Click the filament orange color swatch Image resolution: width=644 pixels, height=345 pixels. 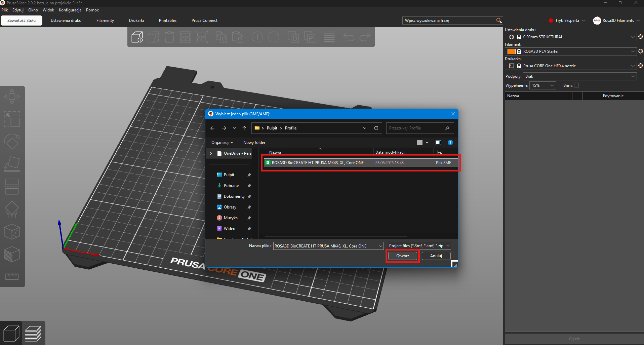[x=512, y=51]
